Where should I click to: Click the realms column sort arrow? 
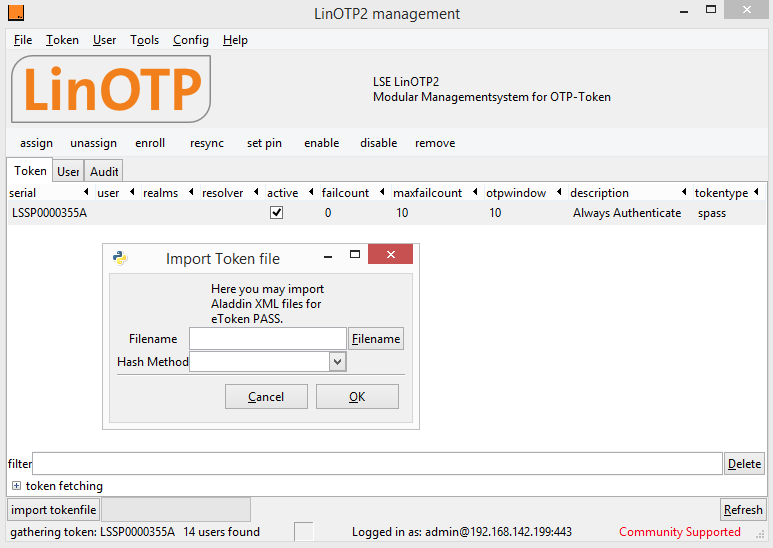click(191, 192)
